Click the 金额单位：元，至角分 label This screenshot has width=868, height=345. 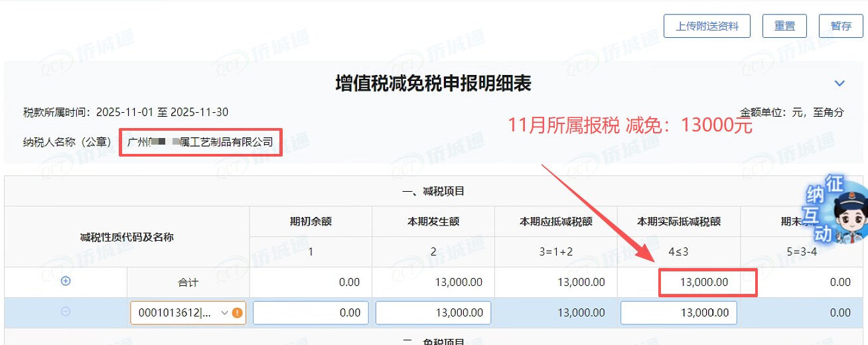coord(792,112)
